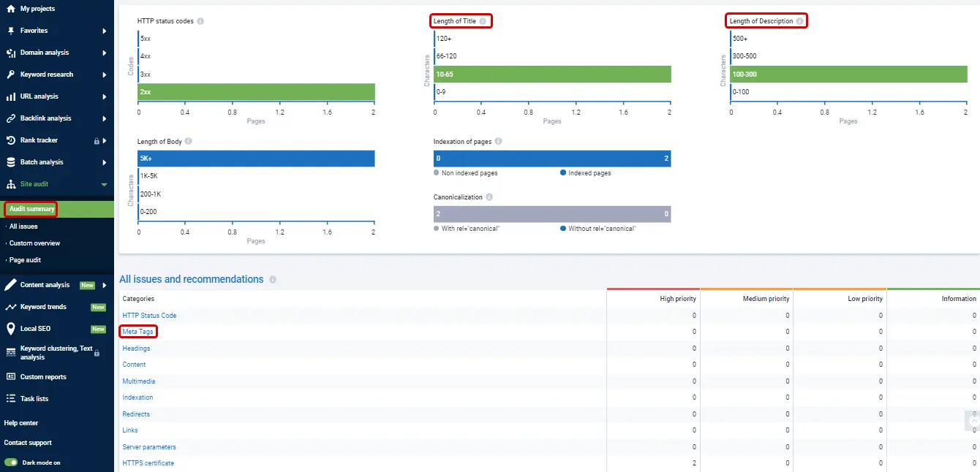Click info icon beside Length of Title
This screenshot has height=472, width=980.
tap(483, 21)
